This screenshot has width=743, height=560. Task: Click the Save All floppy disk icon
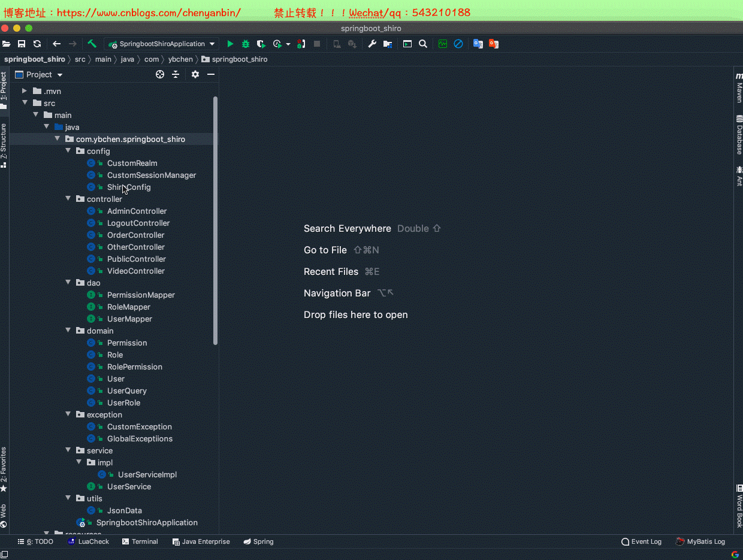pos(22,44)
